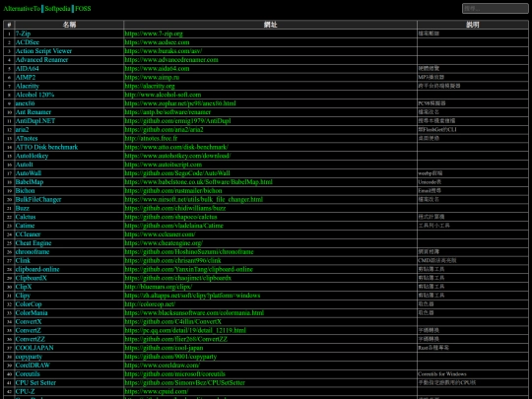Open the anex86.html link
The width and height of the screenshot is (532, 399).
click(x=180, y=103)
